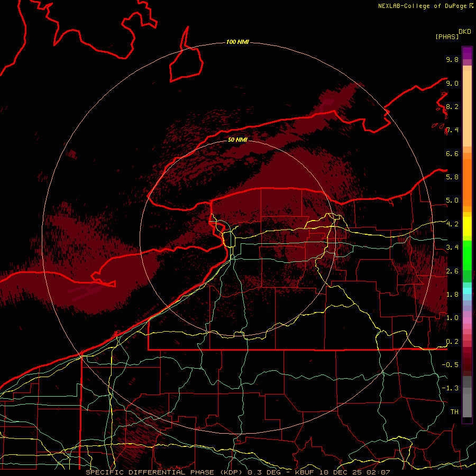Click the 5.8 legend value
The height and width of the screenshot is (476, 476).
(x=452, y=177)
